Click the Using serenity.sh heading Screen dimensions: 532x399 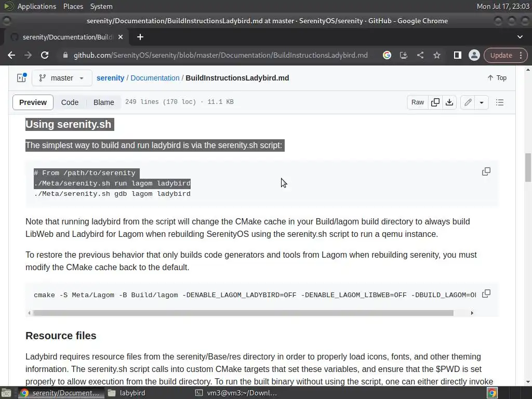point(68,124)
